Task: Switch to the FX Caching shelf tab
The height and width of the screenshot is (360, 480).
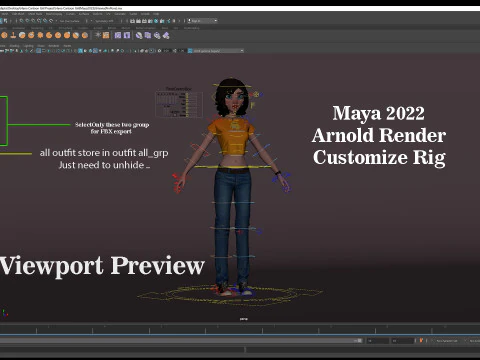Action: coord(65,28)
